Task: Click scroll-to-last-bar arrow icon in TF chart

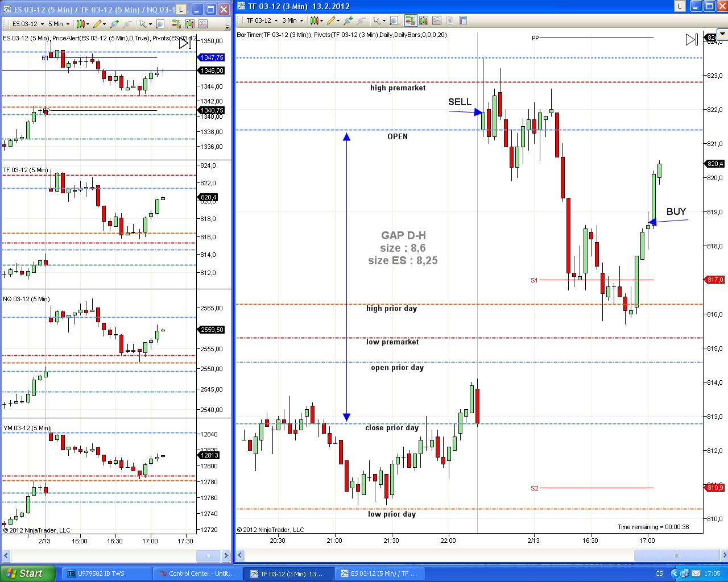Action: (x=692, y=39)
